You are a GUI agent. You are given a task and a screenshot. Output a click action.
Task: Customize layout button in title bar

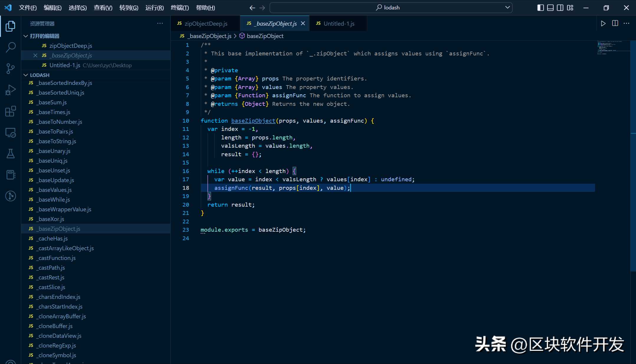click(570, 8)
